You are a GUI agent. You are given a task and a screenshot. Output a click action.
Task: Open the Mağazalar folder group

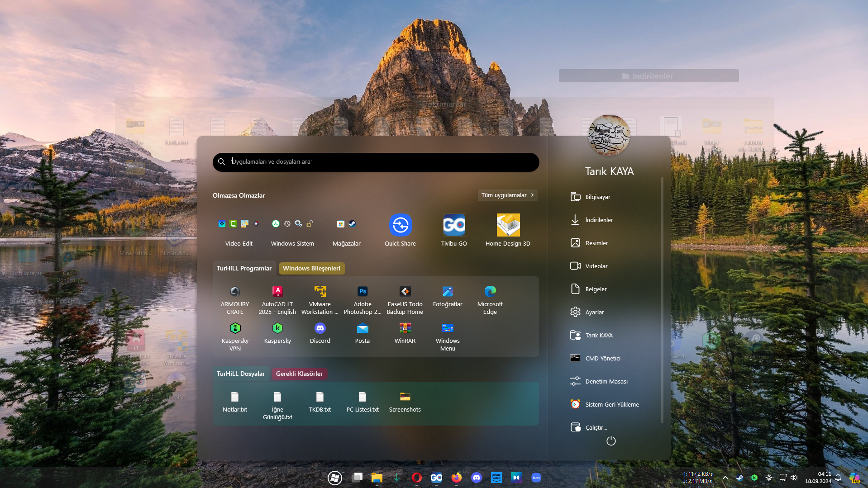[346, 231]
